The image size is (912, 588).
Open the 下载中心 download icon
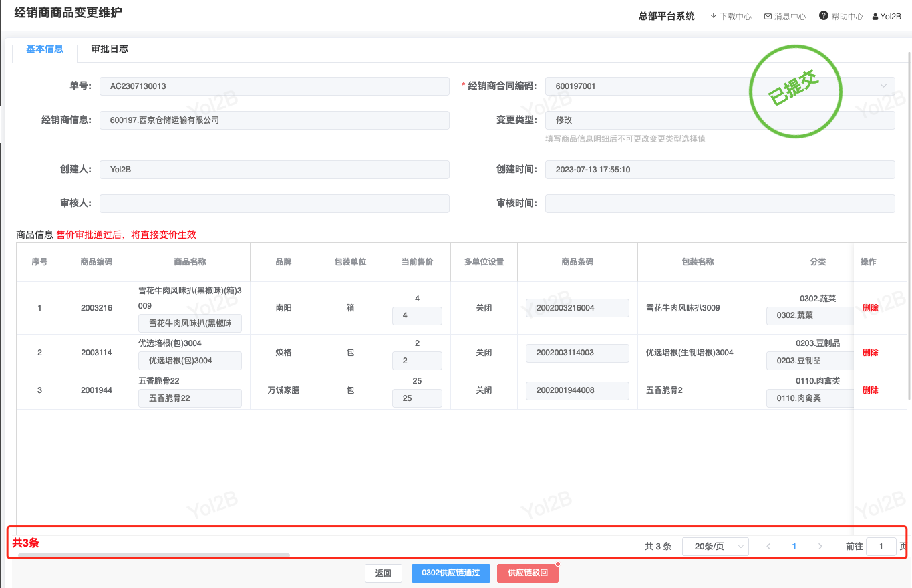click(713, 17)
